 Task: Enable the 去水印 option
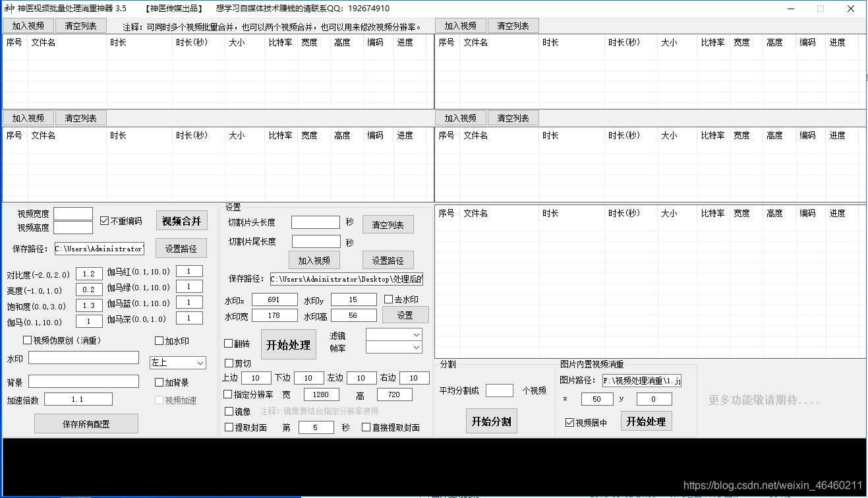pyautogui.click(x=388, y=299)
